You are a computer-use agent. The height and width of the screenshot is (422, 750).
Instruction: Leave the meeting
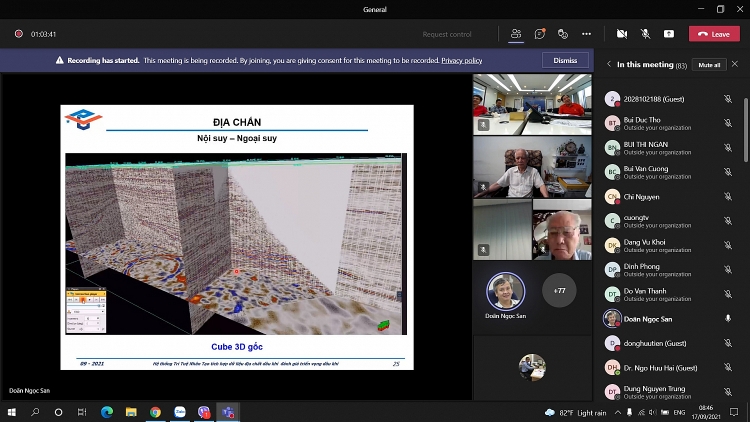(x=714, y=34)
